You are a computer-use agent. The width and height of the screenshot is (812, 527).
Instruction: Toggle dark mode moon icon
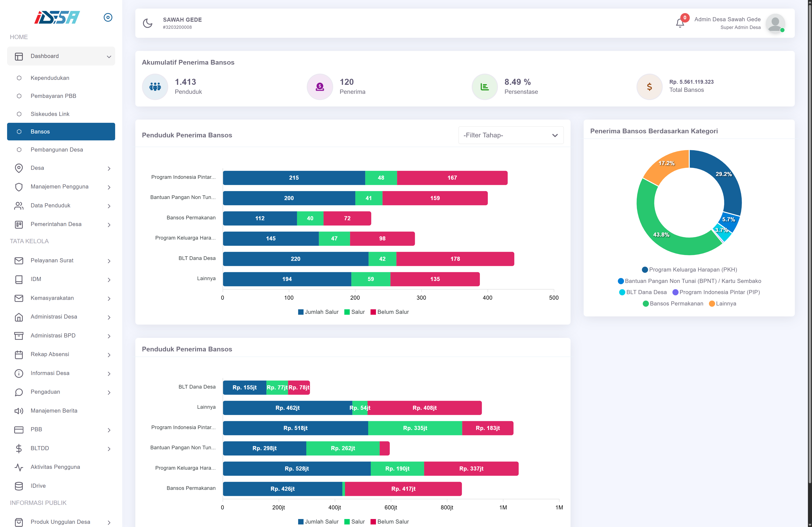click(147, 23)
